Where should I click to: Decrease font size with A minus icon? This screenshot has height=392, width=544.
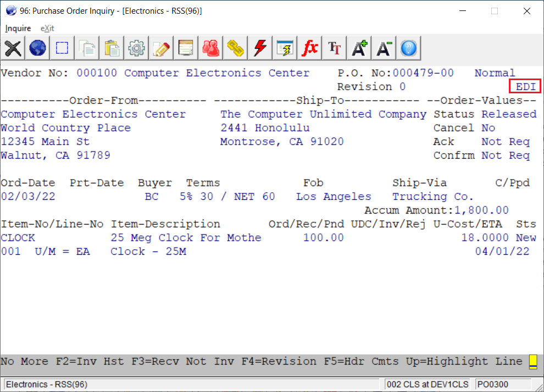pos(384,48)
